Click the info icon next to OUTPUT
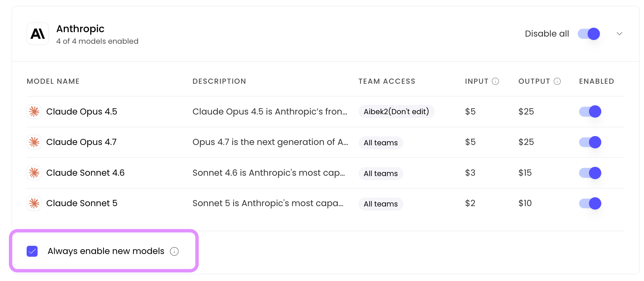 [557, 81]
